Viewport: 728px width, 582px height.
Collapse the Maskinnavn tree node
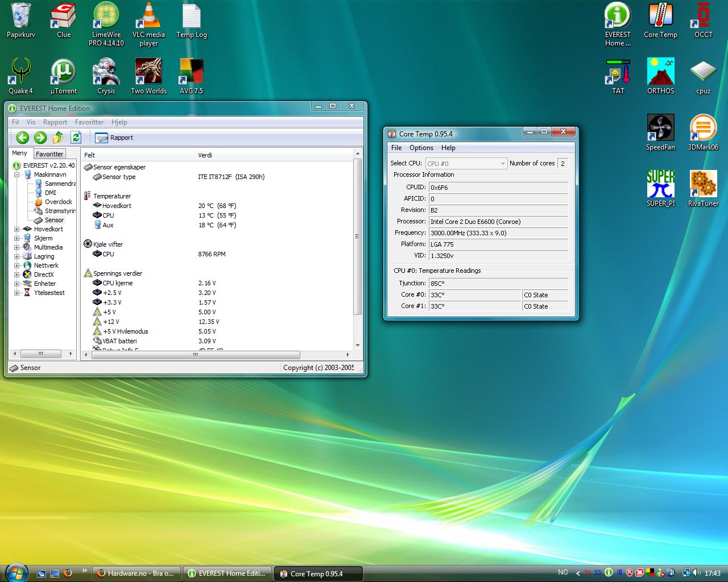(x=16, y=174)
